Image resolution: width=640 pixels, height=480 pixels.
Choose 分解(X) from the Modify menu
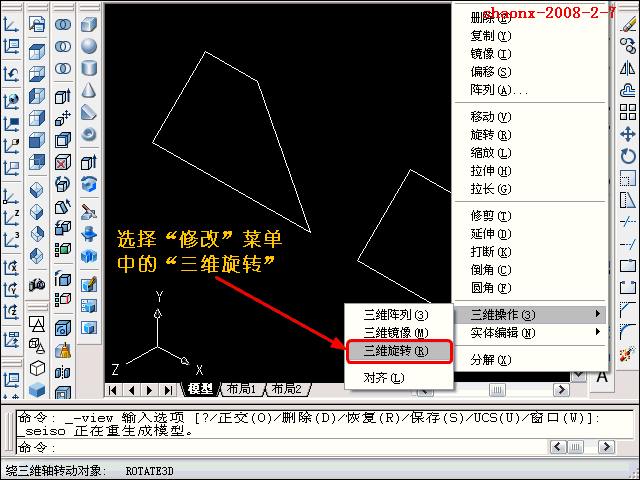(x=530, y=360)
